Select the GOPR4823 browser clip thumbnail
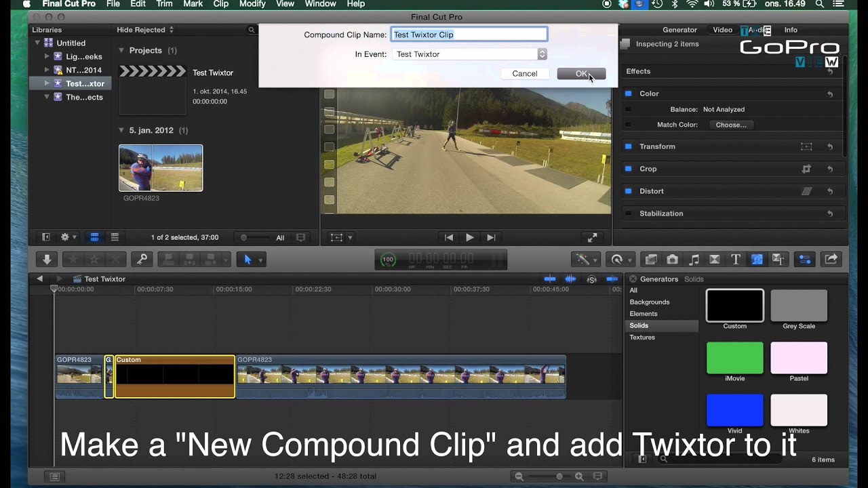This screenshot has width=868, height=488. [161, 168]
